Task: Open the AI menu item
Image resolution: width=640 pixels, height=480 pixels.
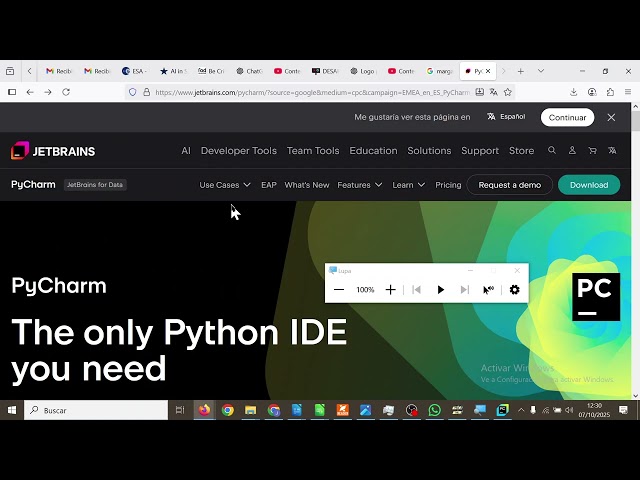Action: tap(186, 151)
